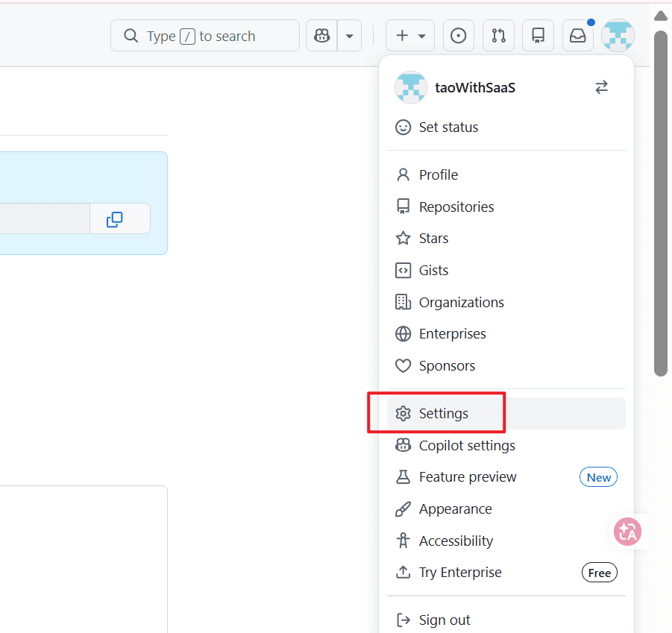Focus the Type / to search box
This screenshot has width=672, height=633.
pos(205,36)
